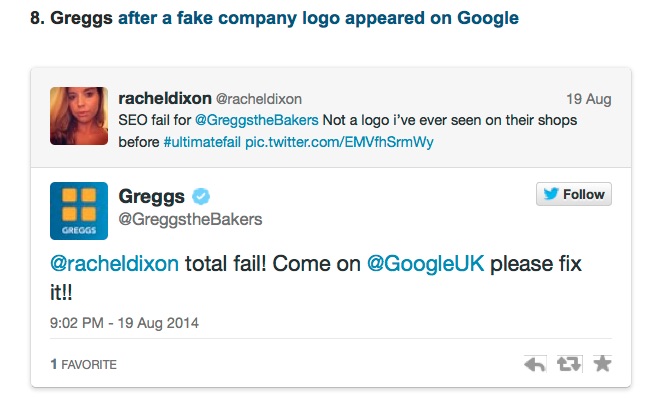Click racheldixon's profile photo
This screenshot has height=406, width=664.
pos(78,115)
